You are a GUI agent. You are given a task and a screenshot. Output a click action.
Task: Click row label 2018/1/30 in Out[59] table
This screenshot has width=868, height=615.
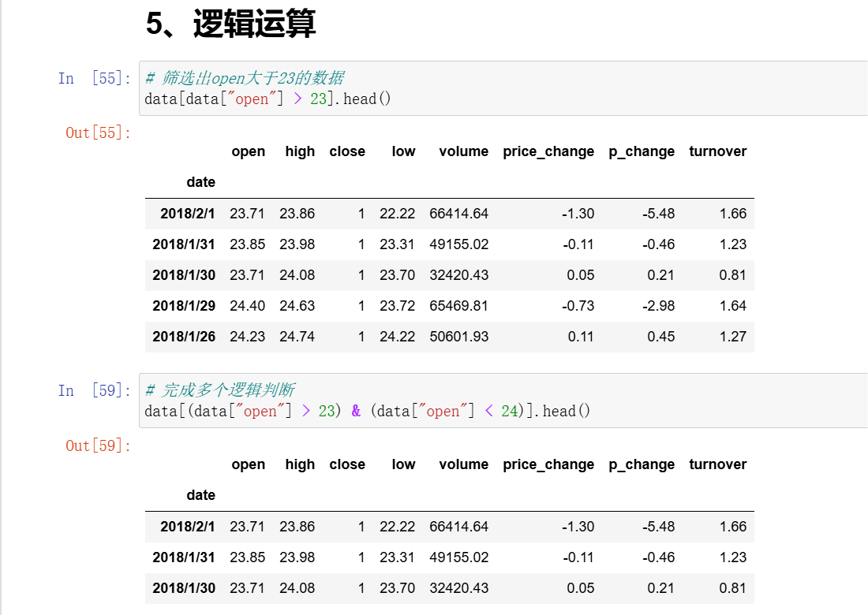[184, 588]
